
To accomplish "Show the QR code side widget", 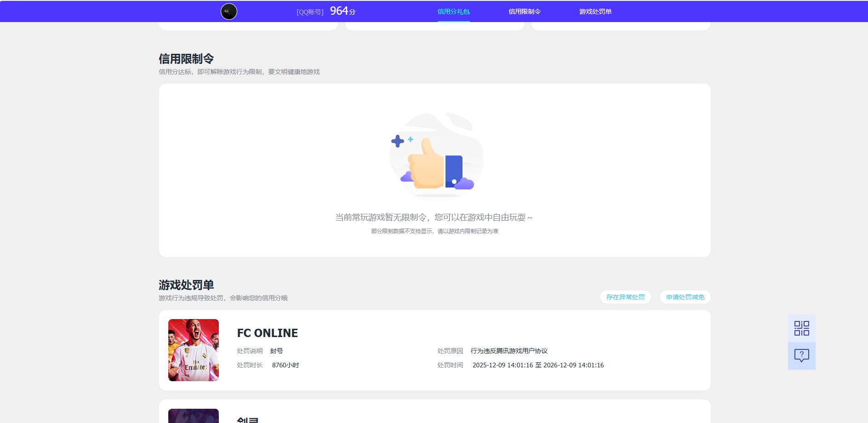I will click(802, 328).
